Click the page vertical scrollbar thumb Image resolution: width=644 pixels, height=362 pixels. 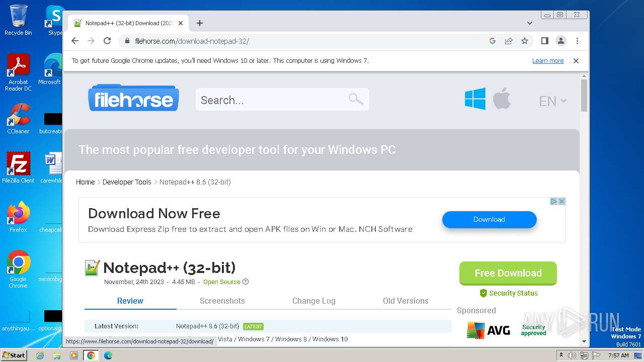click(584, 96)
